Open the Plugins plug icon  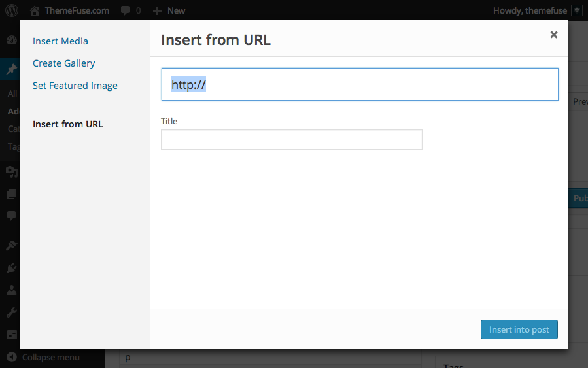tap(12, 268)
